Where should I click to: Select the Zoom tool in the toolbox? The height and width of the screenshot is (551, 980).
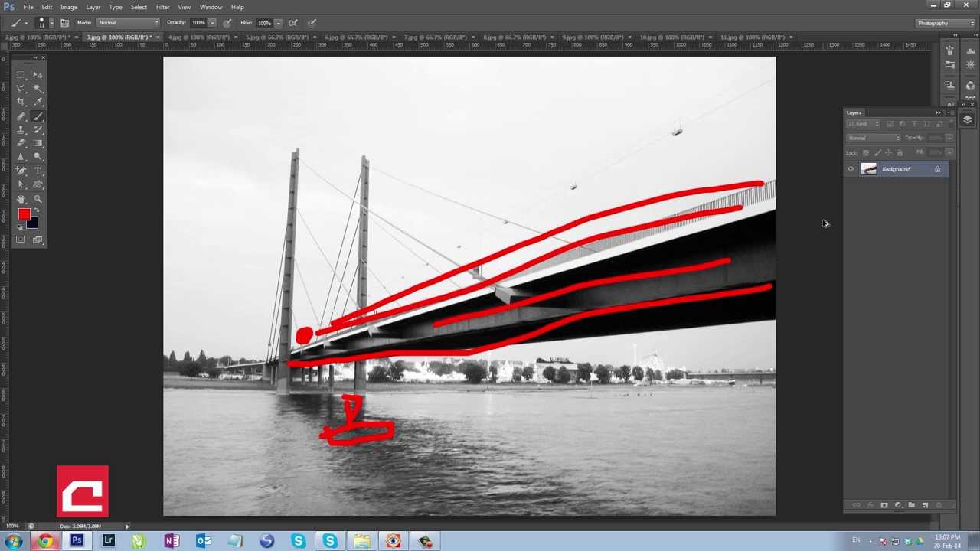coord(38,199)
